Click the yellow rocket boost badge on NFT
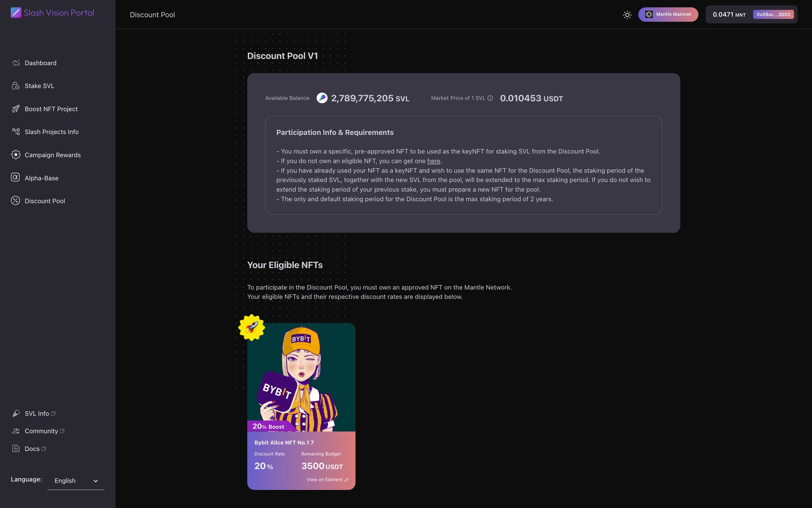 click(252, 328)
